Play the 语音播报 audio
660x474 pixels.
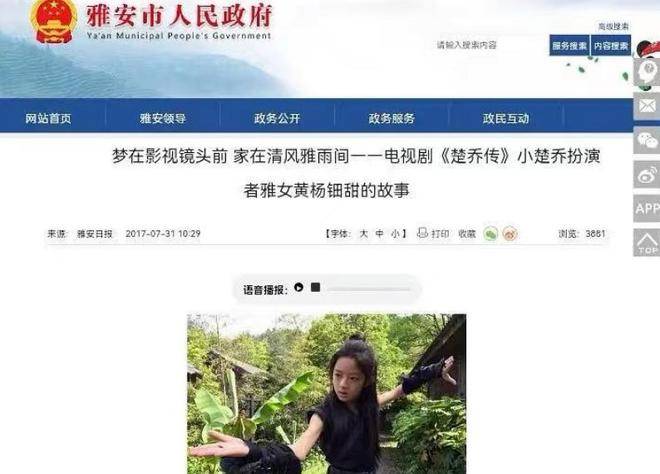pos(298,288)
